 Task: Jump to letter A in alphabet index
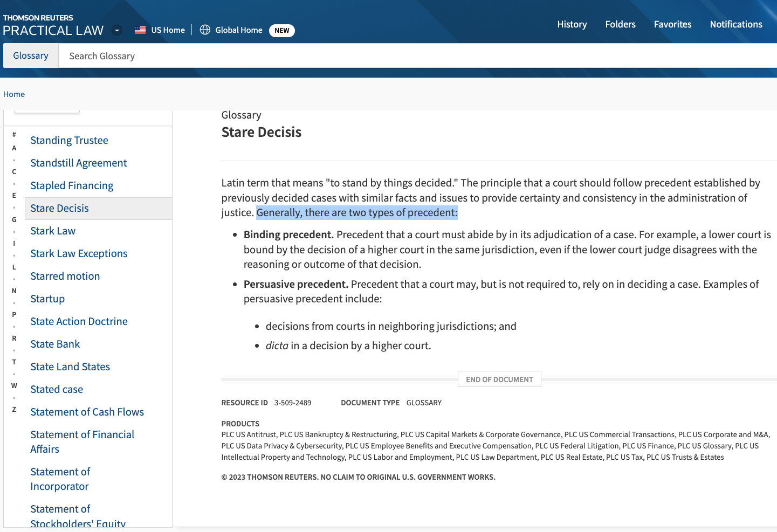[x=14, y=148]
